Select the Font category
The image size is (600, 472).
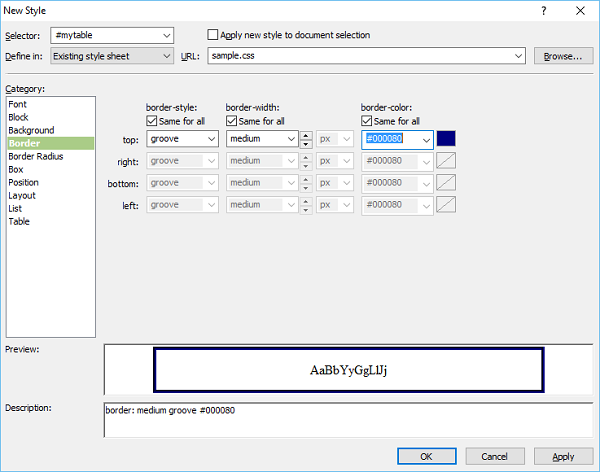click(x=18, y=104)
